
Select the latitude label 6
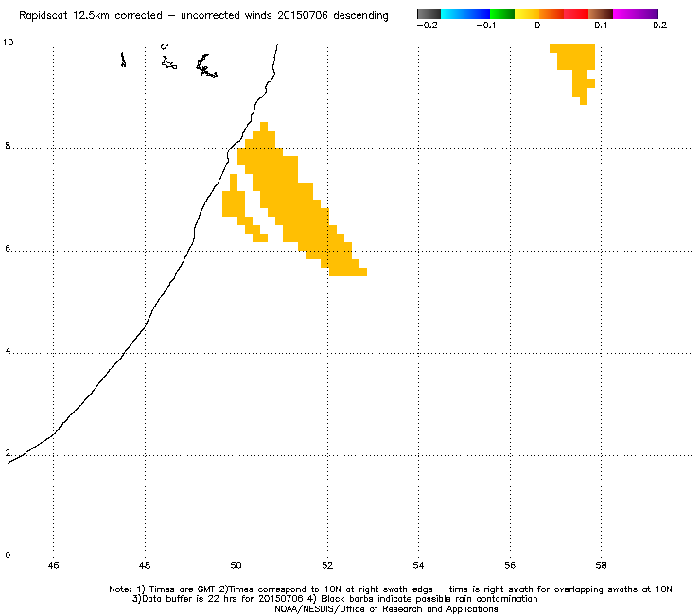click(x=8, y=249)
